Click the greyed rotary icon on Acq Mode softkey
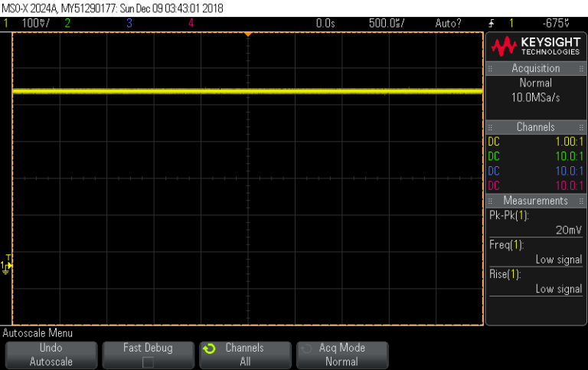Viewport: 588px width, 370px height. click(306, 349)
